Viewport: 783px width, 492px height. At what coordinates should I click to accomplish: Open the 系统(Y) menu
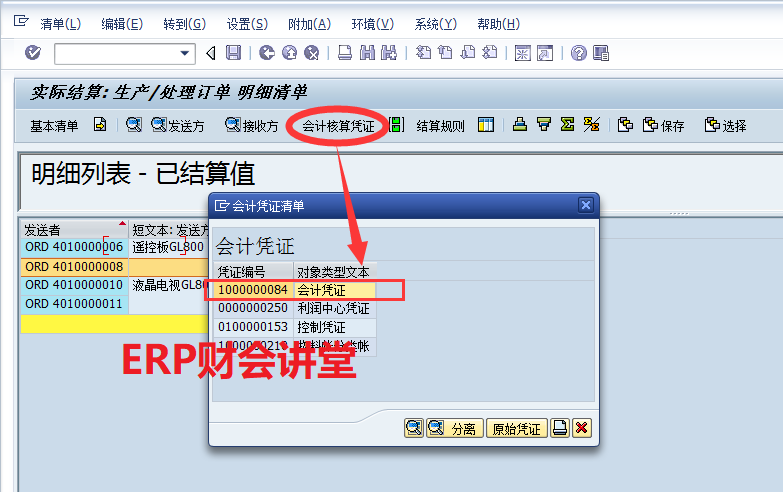click(435, 23)
